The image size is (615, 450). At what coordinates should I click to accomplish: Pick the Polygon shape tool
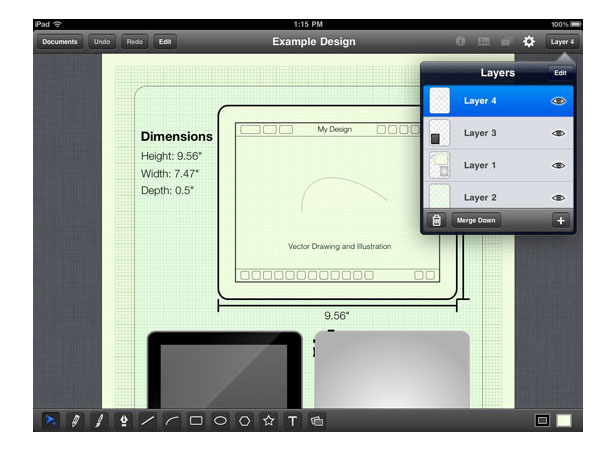pyautogui.click(x=244, y=421)
